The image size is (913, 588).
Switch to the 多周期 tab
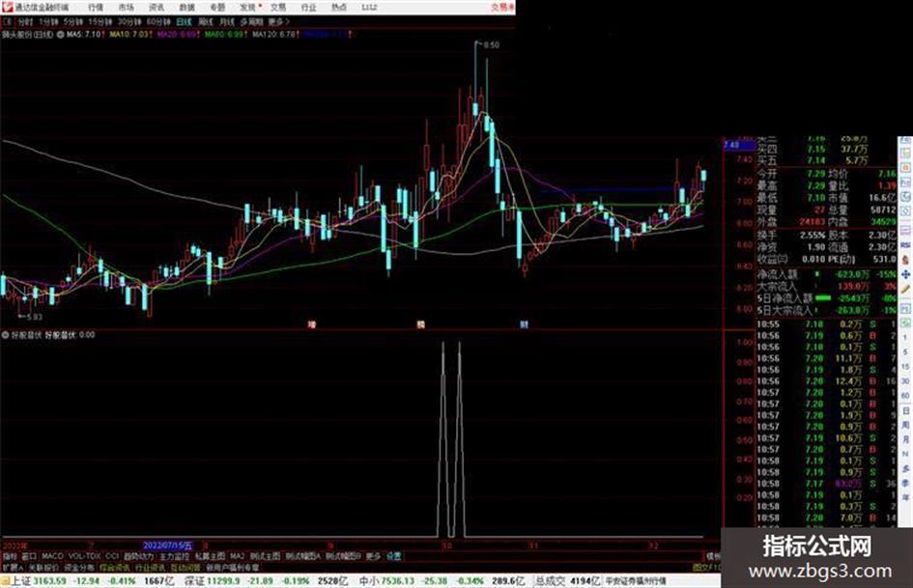tap(251, 21)
